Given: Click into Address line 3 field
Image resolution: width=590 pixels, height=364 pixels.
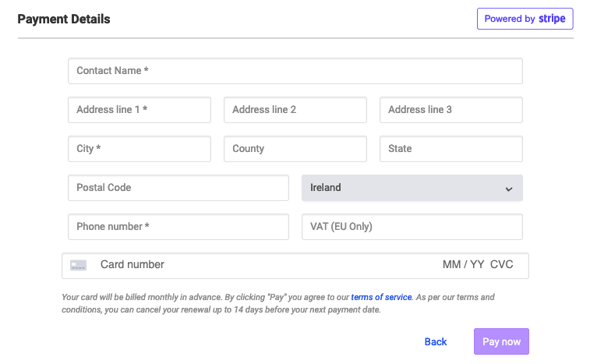Looking at the screenshot, I should point(450,110).
